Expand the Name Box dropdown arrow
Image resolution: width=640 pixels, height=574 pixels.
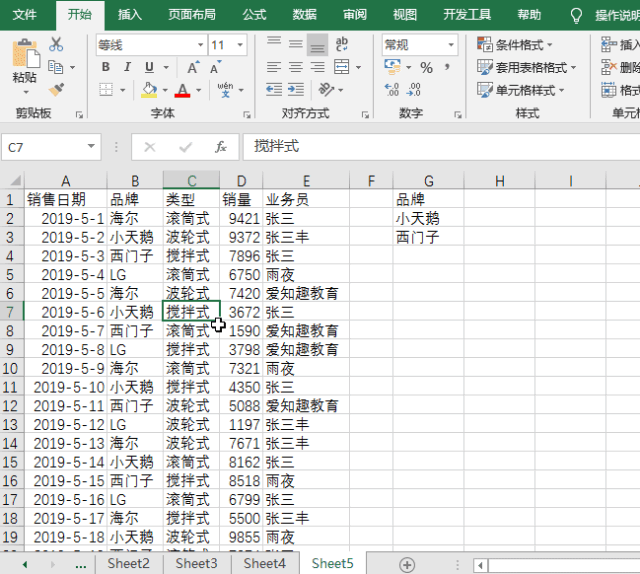91,147
